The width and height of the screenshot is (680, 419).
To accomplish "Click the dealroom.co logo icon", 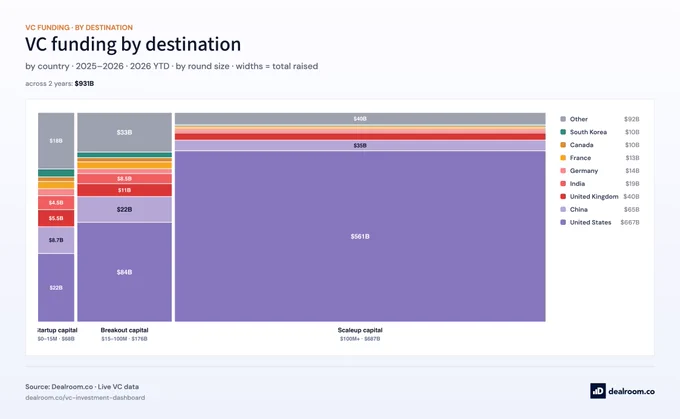I will 598,391.
